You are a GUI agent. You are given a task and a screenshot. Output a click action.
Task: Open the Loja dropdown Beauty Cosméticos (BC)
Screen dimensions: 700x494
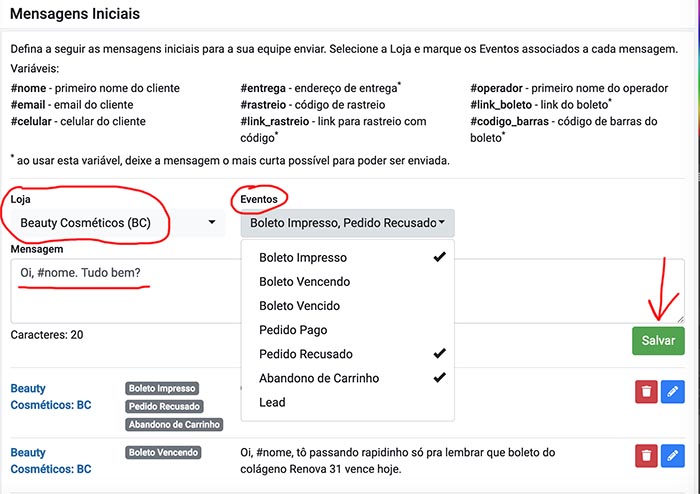coord(118,223)
